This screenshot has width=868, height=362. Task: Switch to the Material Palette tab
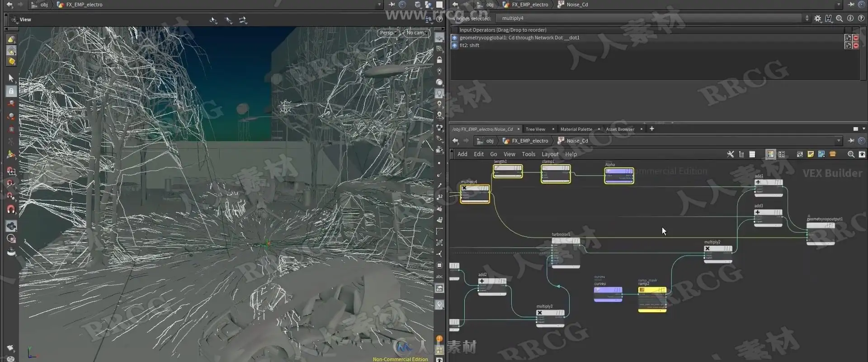576,129
